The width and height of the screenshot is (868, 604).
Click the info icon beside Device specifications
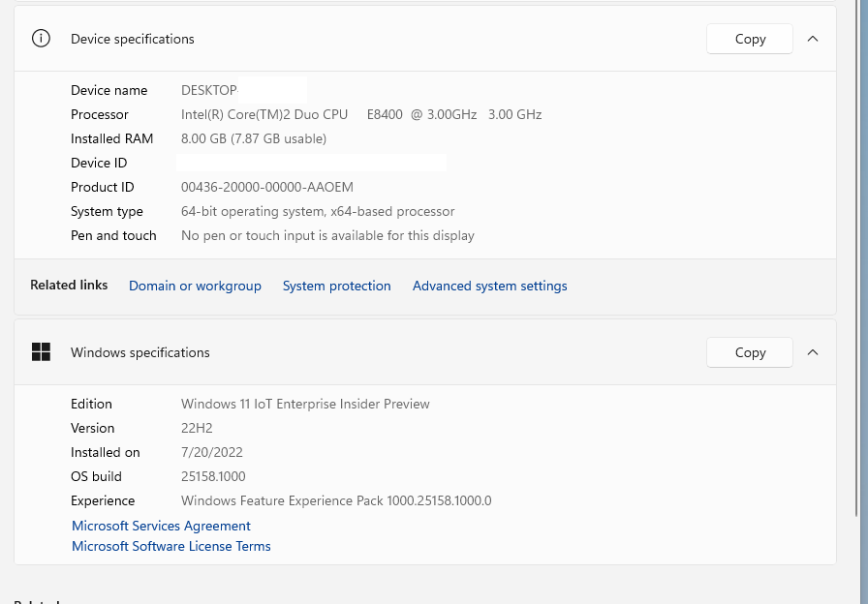coord(41,39)
